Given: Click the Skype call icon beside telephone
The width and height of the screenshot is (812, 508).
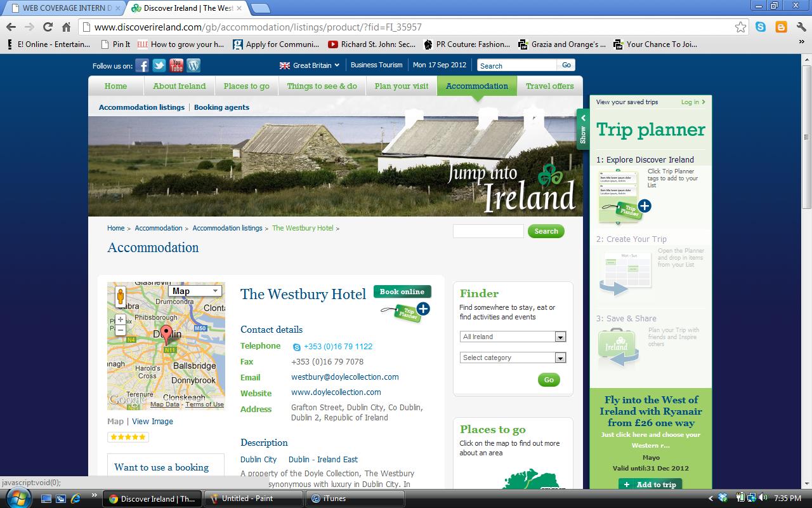Looking at the screenshot, I should pos(296,347).
